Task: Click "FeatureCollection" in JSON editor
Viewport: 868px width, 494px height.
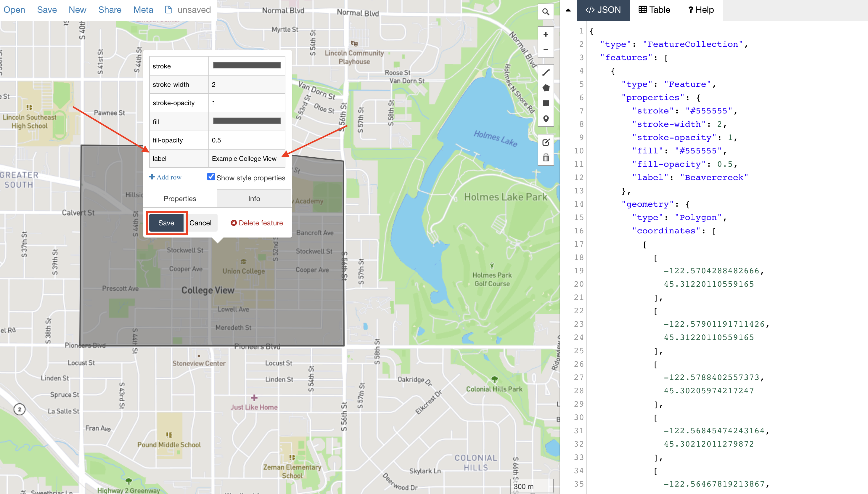Action: [693, 44]
